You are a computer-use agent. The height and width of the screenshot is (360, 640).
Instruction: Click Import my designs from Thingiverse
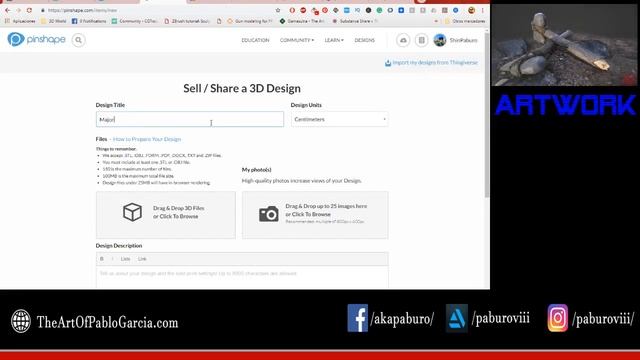435,63
